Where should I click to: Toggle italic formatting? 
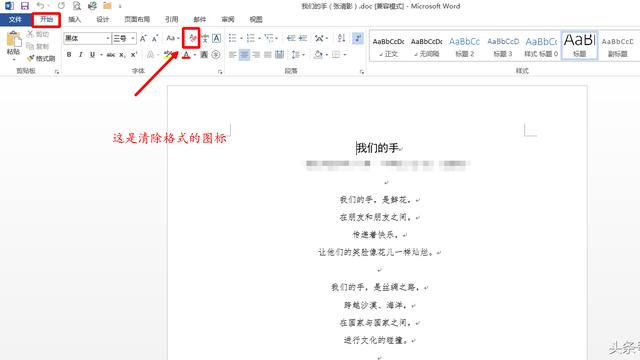click(80, 55)
